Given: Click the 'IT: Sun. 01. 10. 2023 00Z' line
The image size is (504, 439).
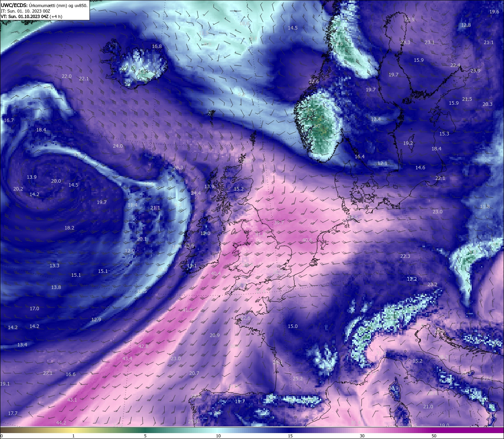Looking at the screenshot, I should 25,11.
